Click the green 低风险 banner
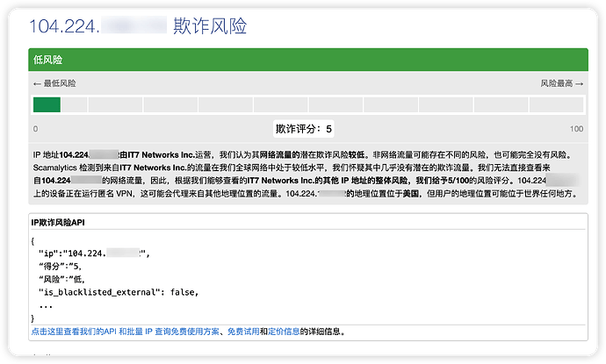The width and height of the screenshot is (606, 364). 308,60
